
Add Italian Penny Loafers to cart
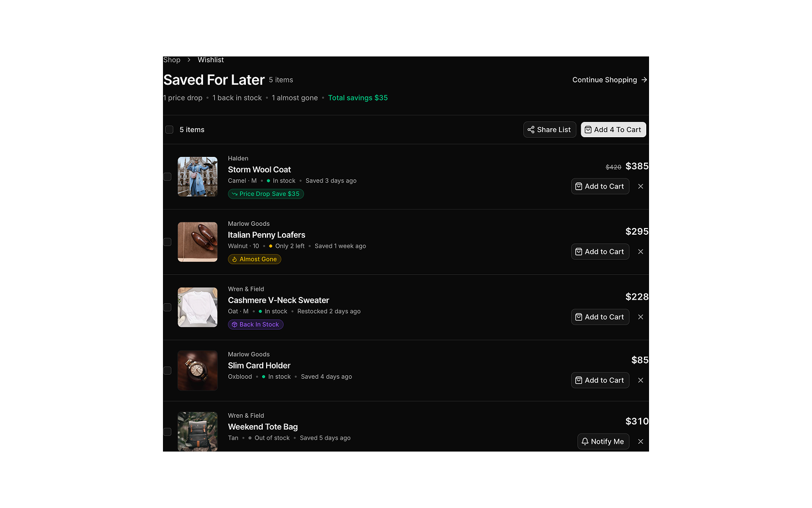(x=600, y=252)
